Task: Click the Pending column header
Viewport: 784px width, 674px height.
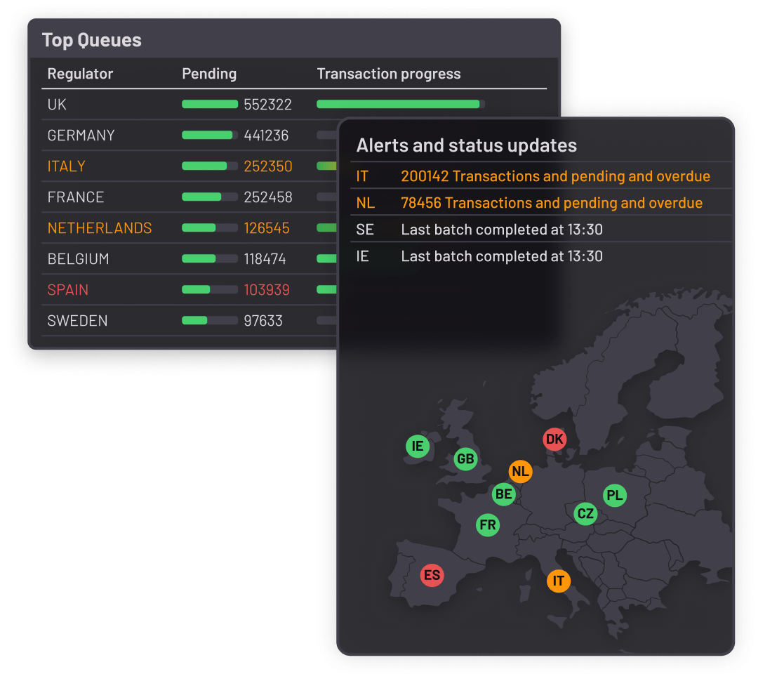Action: click(208, 74)
